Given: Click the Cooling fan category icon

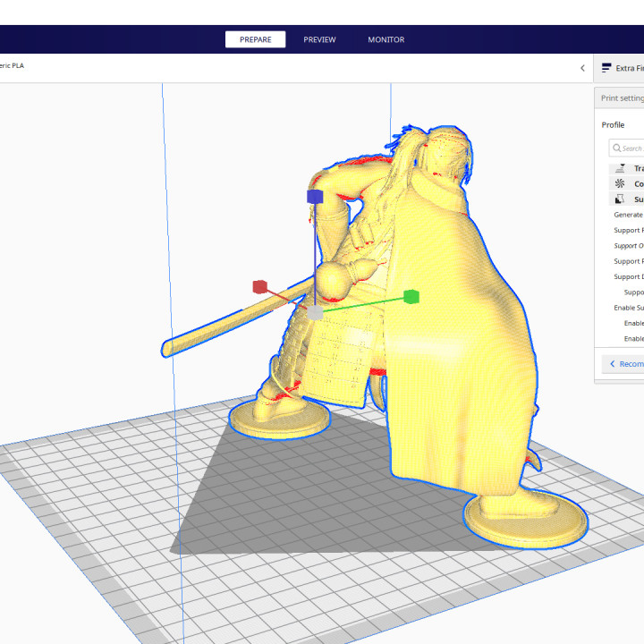Looking at the screenshot, I should coord(620,183).
